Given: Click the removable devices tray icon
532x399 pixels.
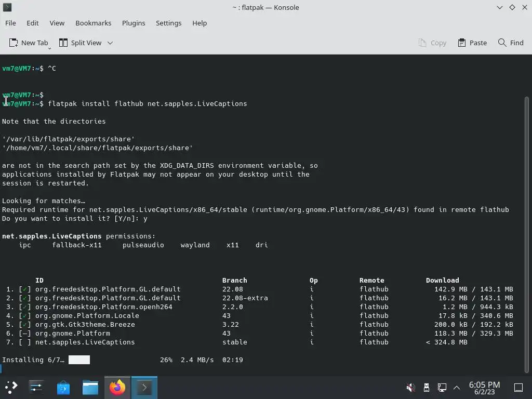Looking at the screenshot, I should point(427,387).
